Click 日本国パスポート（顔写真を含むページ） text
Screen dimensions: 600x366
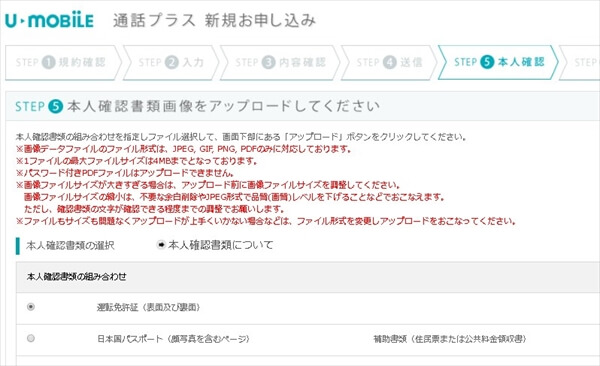click(173, 339)
